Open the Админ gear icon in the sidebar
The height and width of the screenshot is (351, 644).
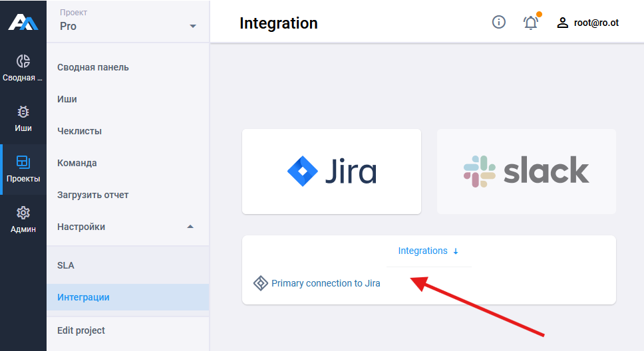pyautogui.click(x=23, y=213)
